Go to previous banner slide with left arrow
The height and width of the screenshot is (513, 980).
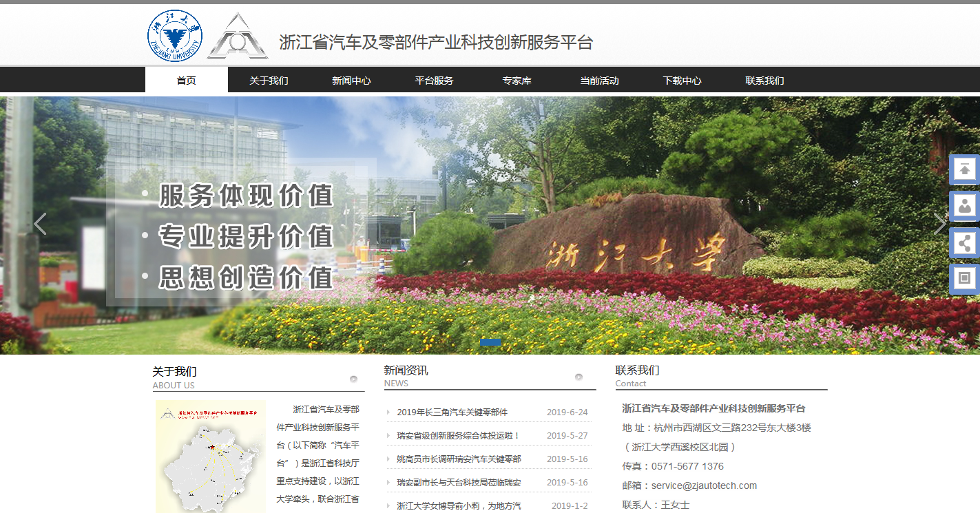[x=40, y=224]
